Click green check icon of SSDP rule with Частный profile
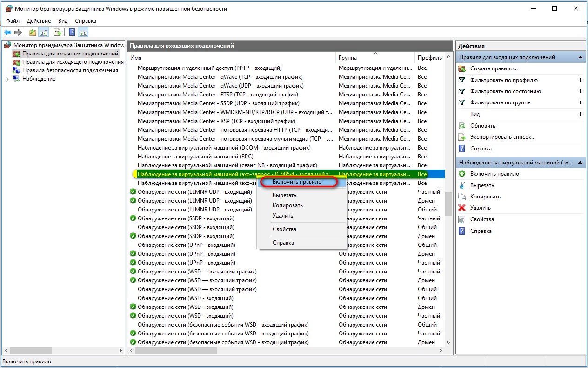Viewport: 588px width, 368px height. tap(133, 218)
